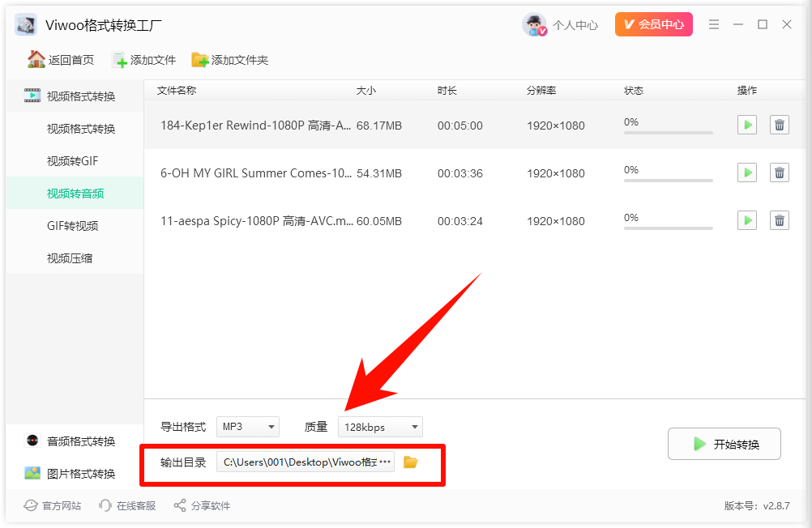Click progress bar of 6-OH MY GIRL row
The image size is (812, 528).
click(668, 180)
